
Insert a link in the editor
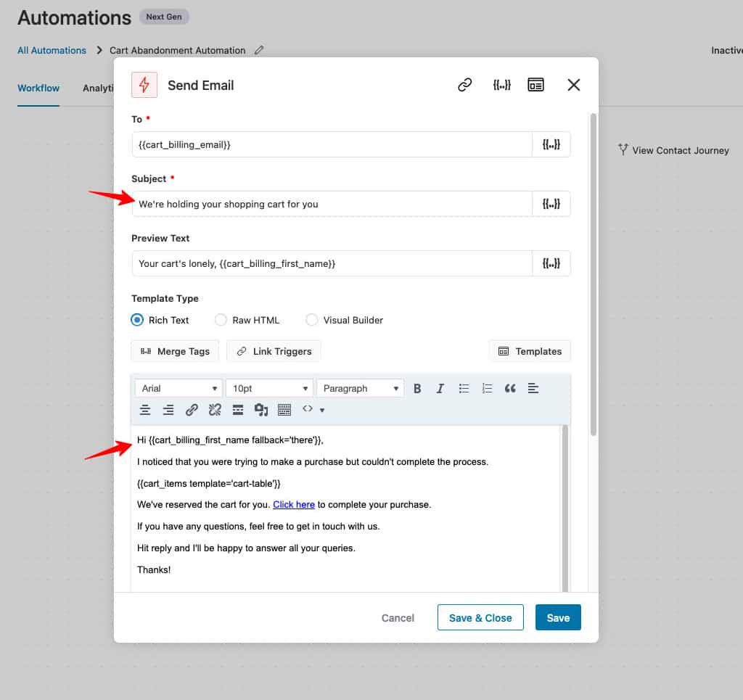click(192, 410)
